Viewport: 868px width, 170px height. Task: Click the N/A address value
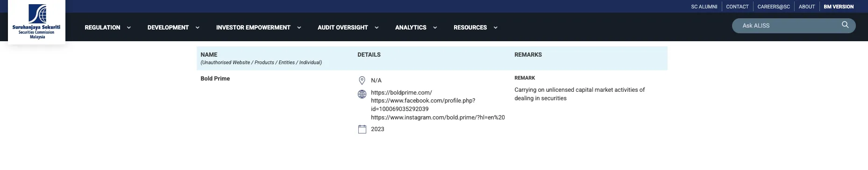[x=376, y=81]
